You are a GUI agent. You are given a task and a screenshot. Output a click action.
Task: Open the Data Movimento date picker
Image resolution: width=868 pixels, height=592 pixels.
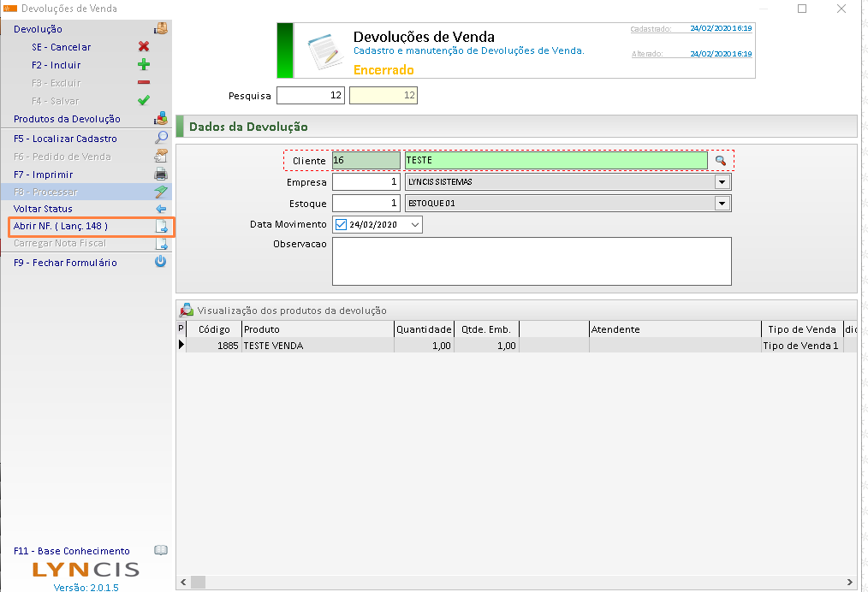[415, 224]
